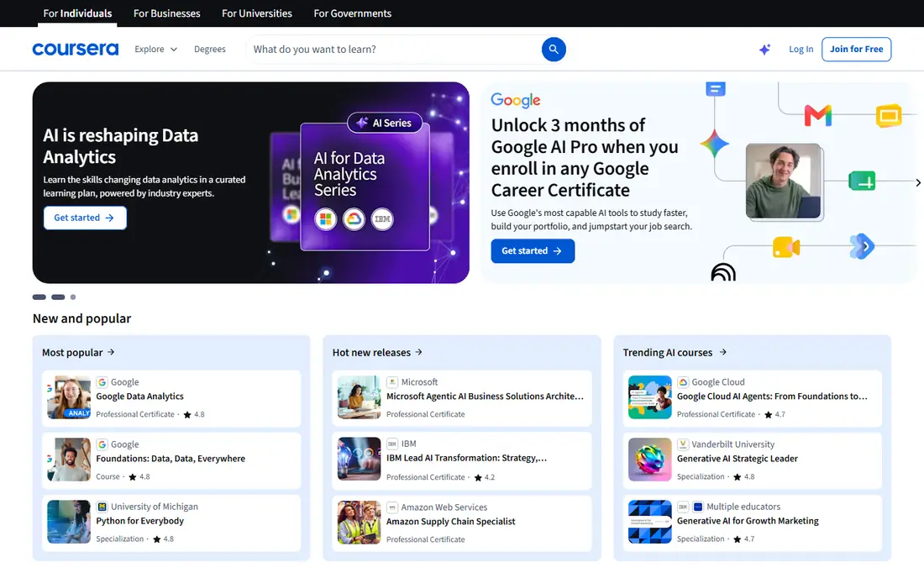The image size is (924, 578).
Task: Click Google Cloud provider icon
Action: pyautogui.click(x=682, y=381)
